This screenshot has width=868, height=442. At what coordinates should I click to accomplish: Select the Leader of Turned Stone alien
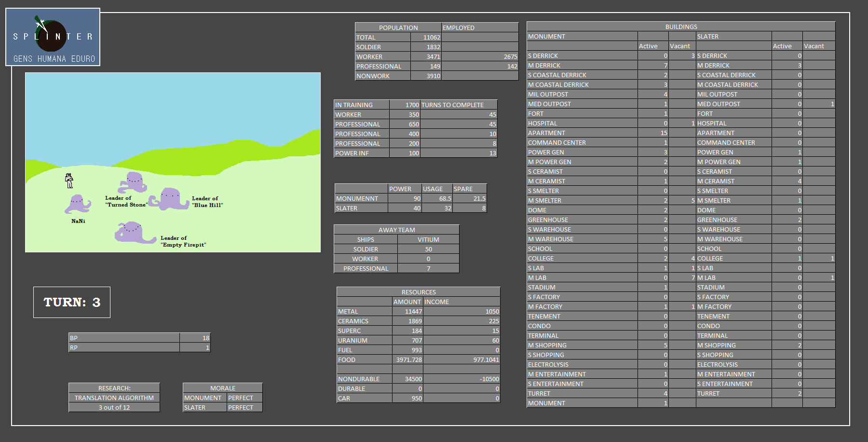pyautogui.click(x=133, y=182)
